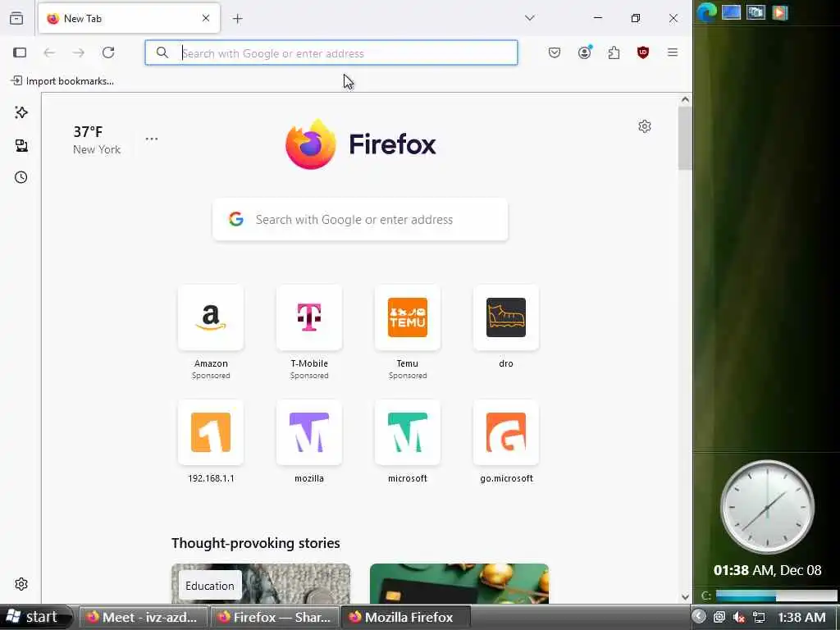840x630 pixels.
Task: Open weather widget three-dots menu
Action: [x=152, y=139]
